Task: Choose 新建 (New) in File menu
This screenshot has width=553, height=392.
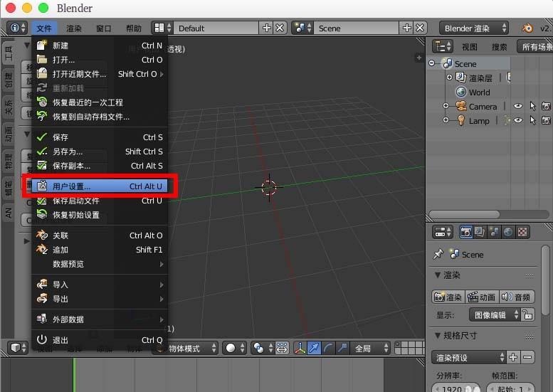Action: tap(100, 46)
